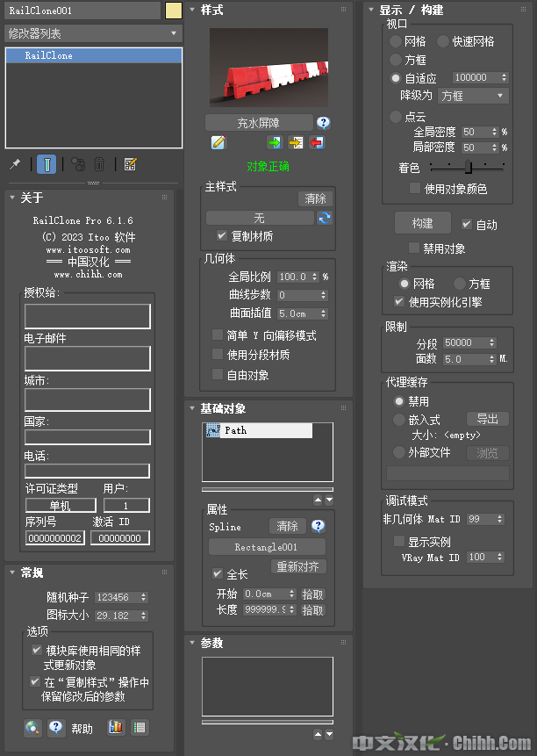This screenshot has height=756, width=537.
Task: Toggle 使用分段材质 checkbox
Action: point(218,355)
